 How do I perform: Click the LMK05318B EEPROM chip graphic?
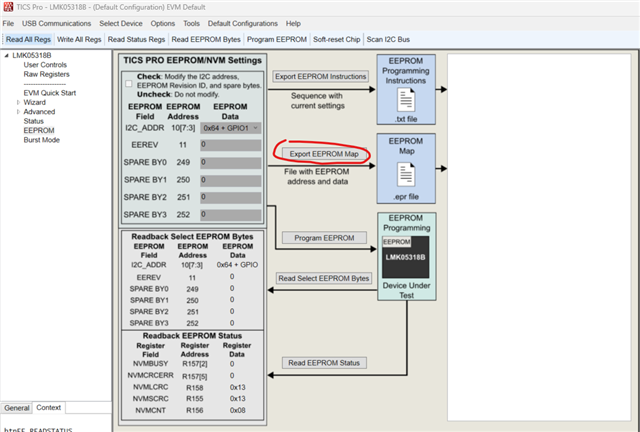[x=405, y=256]
